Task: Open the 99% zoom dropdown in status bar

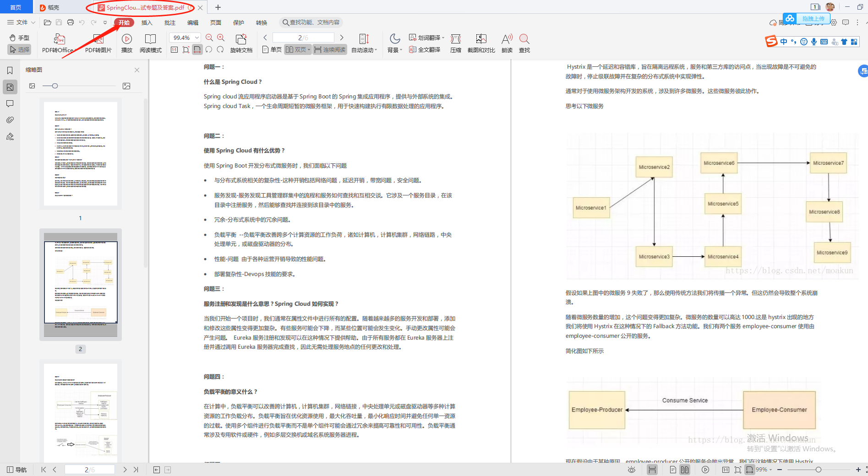Action: coord(764,470)
